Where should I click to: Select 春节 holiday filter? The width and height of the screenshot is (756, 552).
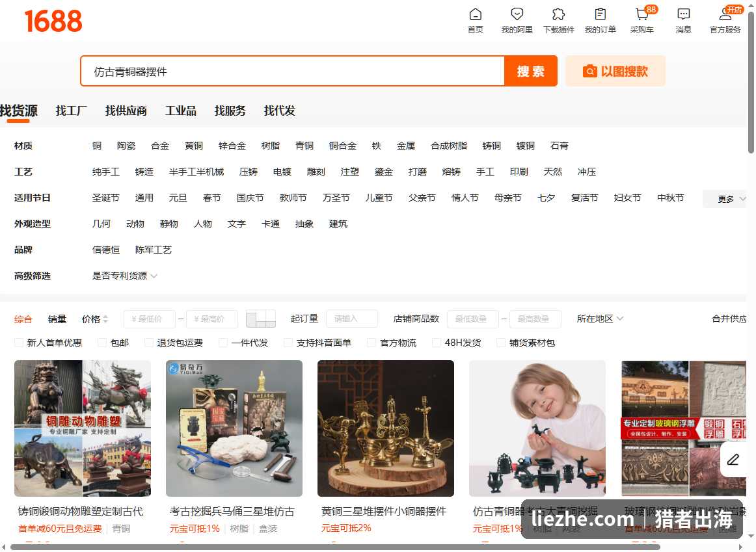pos(211,198)
